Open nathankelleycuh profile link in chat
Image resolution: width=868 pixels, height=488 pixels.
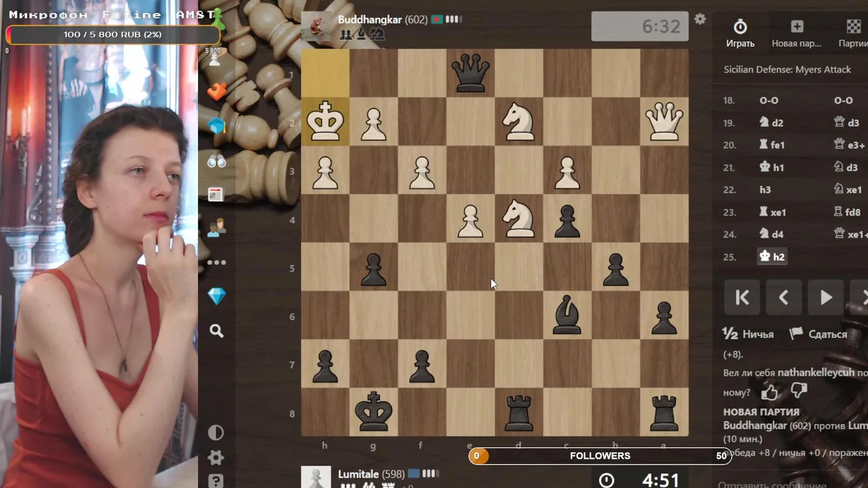[816, 373]
